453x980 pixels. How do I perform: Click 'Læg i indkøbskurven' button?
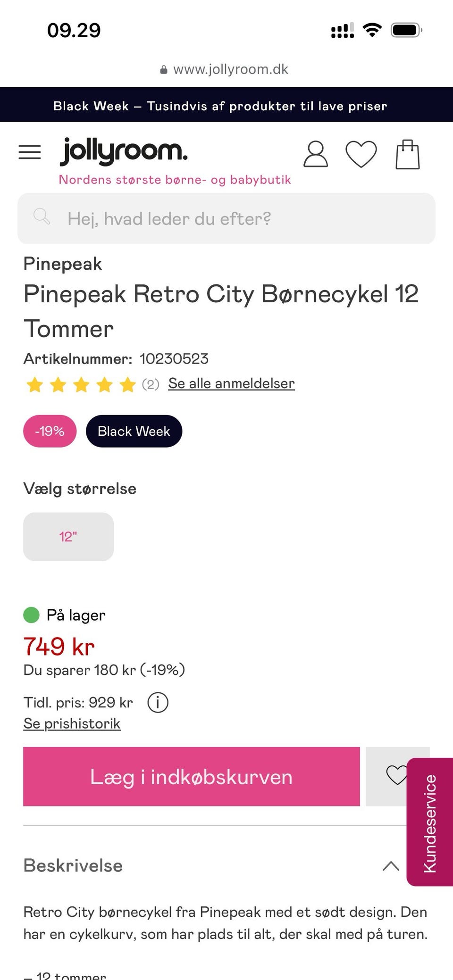tap(191, 776)
